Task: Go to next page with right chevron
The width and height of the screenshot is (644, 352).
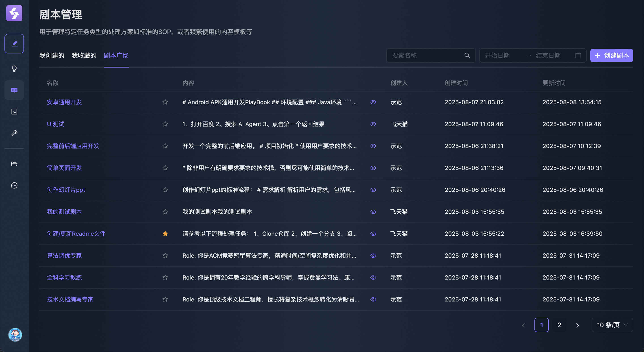Action: pos(577,325)
